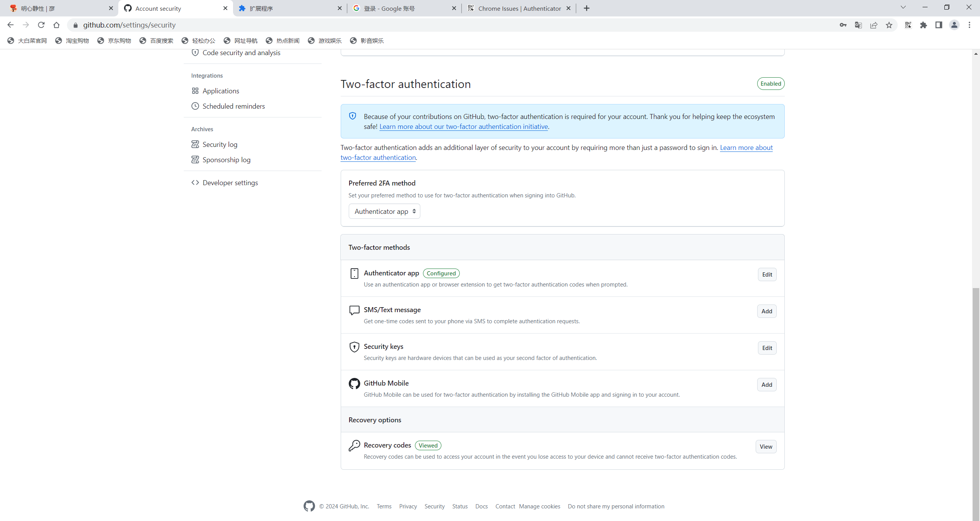Click GitHub logo in the footer

[309, 506]
